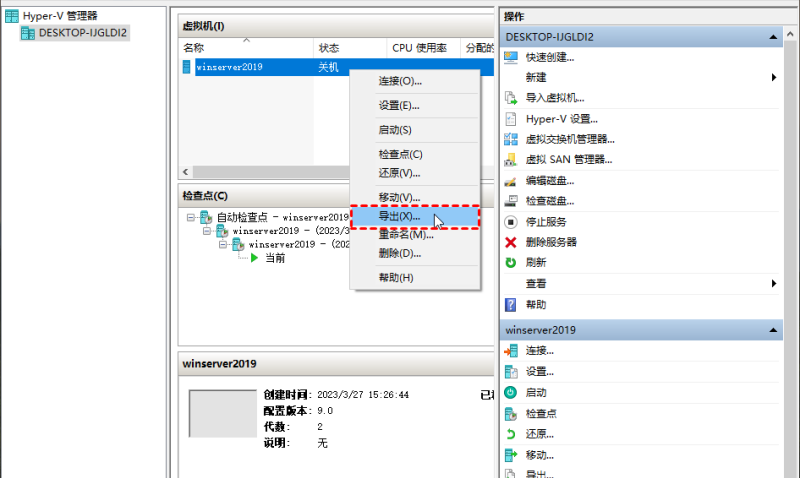Choose 重命名(M)... in the context menu
The image size is (800, 478).
[x=415, y=235]
